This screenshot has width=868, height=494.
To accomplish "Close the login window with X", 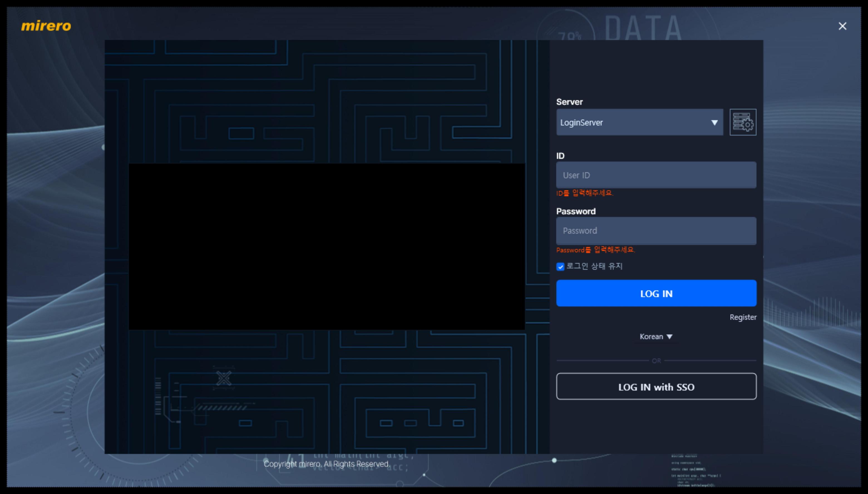I will 842,26.
